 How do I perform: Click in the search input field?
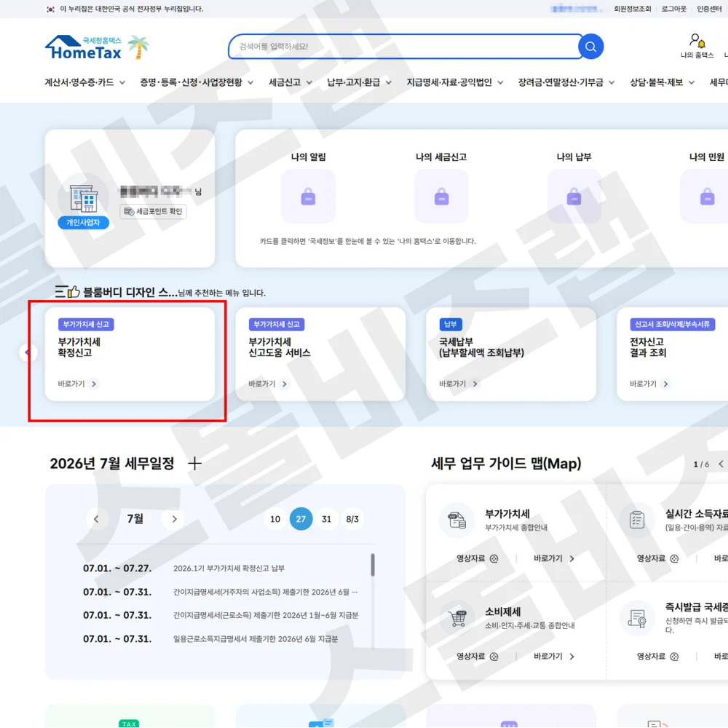tap(404, 47)
